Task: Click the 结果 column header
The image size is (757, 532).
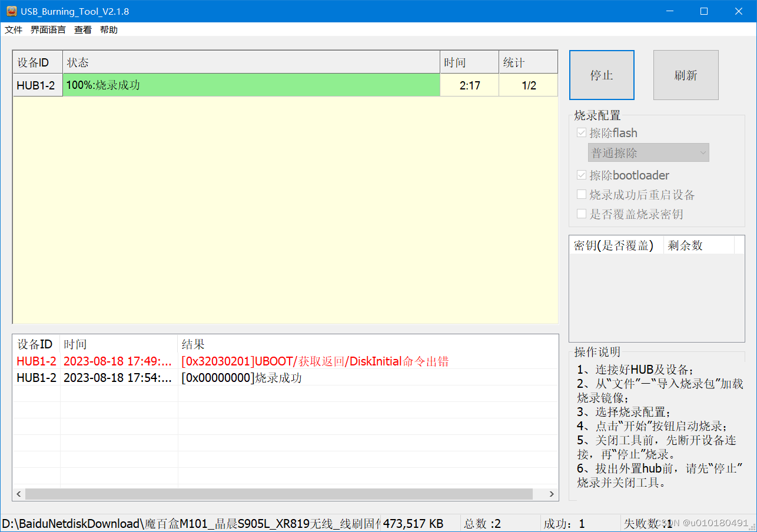Action: point(368,344)
